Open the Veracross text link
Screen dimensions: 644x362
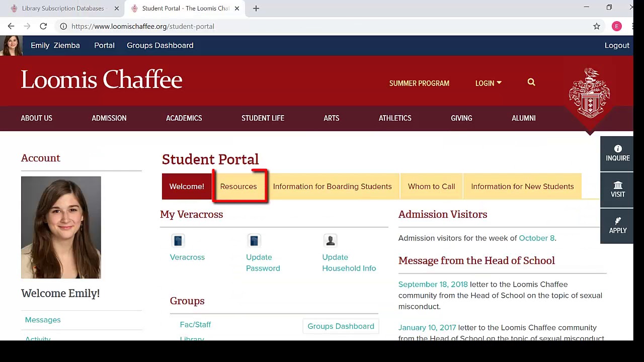(x=187, y=257)
